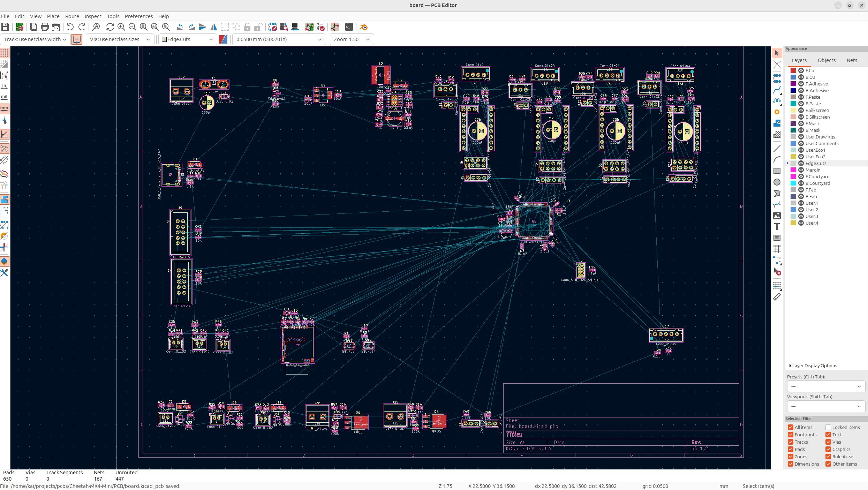The height and width of the screenshot is (490, 868).
Task: Switch to the Nets tab
Action: (x=852, y=60)
